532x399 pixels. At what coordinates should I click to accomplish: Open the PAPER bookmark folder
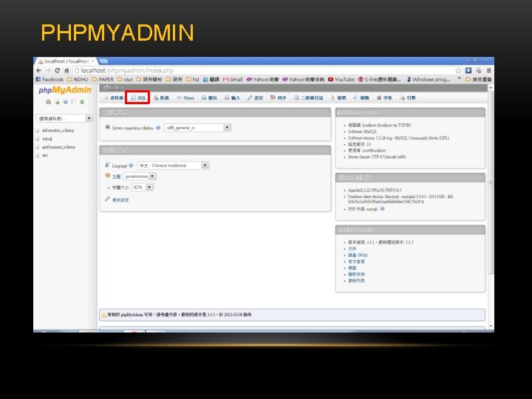[x=103, y=79]
